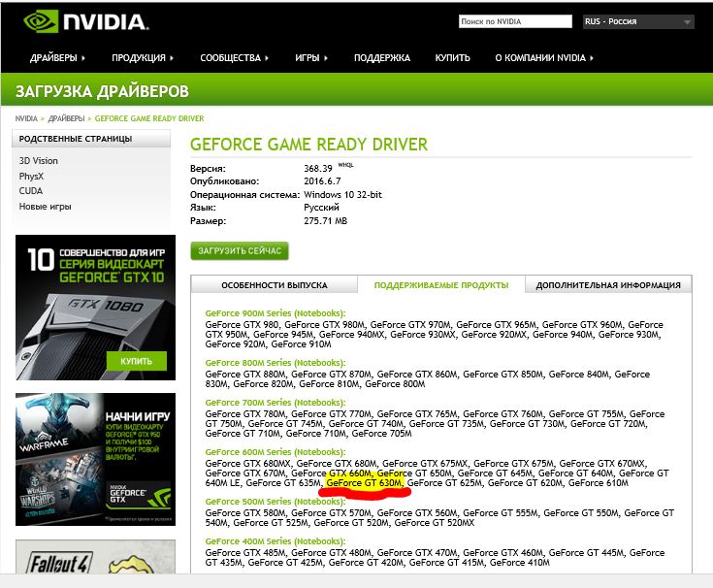Click РОДСТВЕННЫЕ СТРАНИЦЫ sidebar header
The height and width of the screenshot is (588, 713).
pos(91,139)
